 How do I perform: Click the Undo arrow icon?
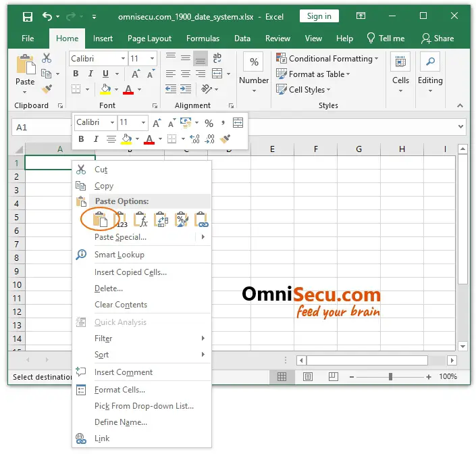point(47,16)
